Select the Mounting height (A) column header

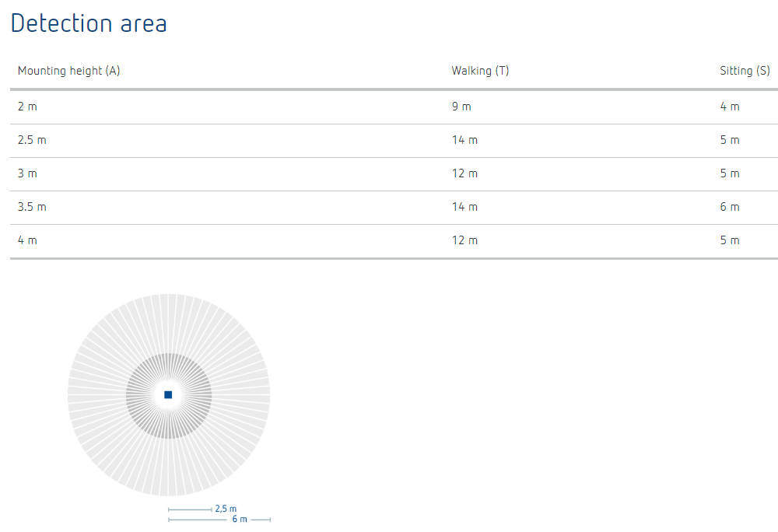click(69, 71)
